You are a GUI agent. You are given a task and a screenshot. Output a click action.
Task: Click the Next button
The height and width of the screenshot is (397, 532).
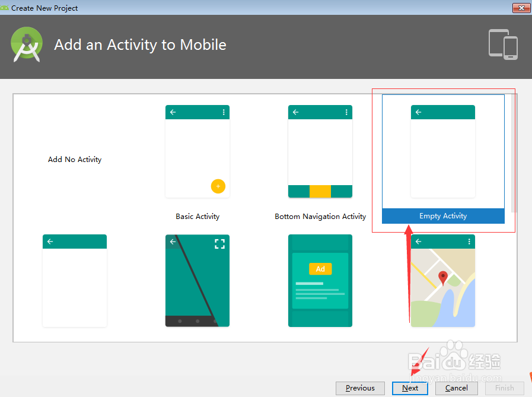coord(410,388)
